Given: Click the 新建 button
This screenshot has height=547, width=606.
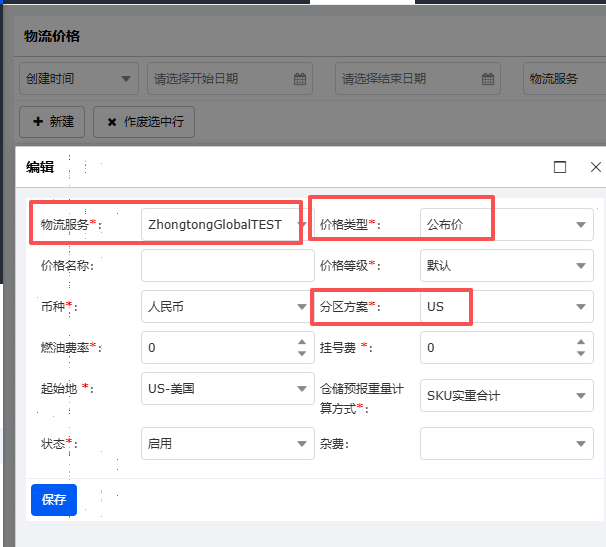Looking at the screenshot, I should pos(52,122).
